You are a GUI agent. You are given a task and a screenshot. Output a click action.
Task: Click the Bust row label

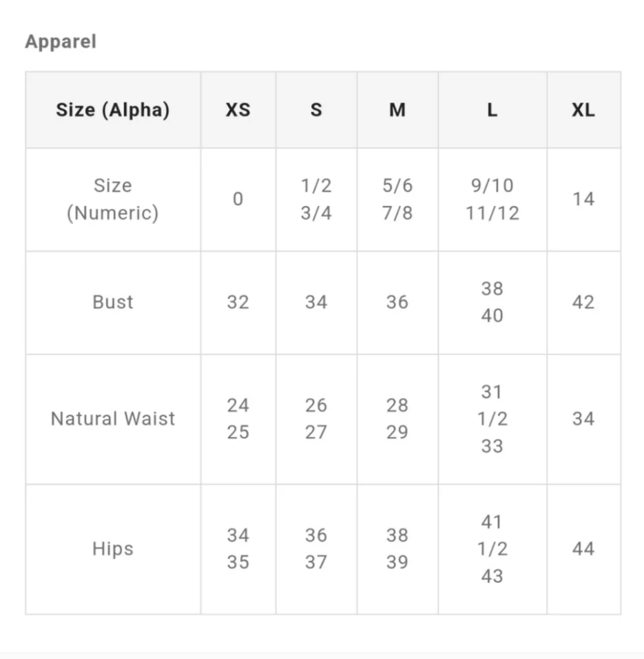(113, 302)
